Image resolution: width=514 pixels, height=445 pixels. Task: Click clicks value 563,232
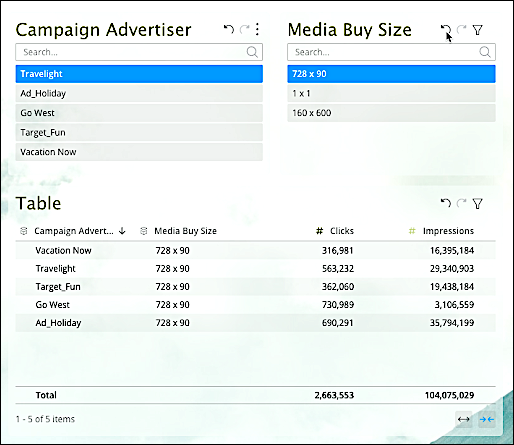coord(338,268)
